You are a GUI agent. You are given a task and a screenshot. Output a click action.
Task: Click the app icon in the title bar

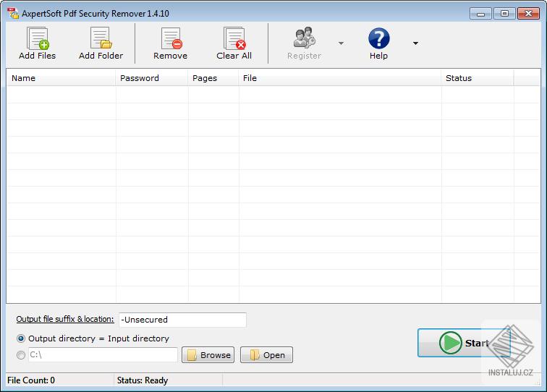(x=13, y=13)
